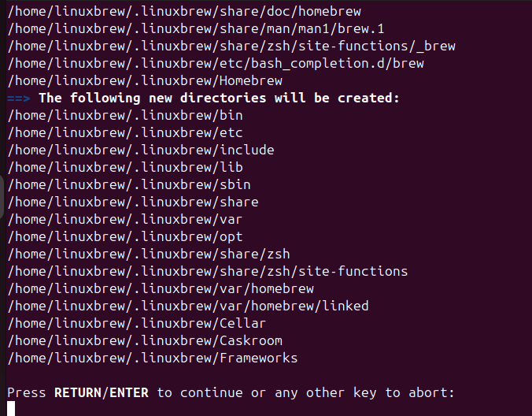
Task: Click the 'following new directories will be created' heading
Action: [x=219, y=98]
